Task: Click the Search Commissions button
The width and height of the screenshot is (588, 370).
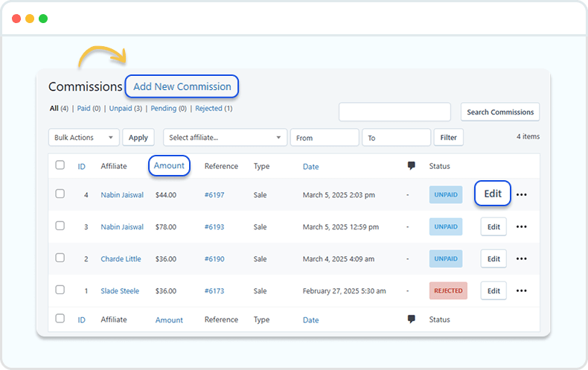Action: coord(500,112)
